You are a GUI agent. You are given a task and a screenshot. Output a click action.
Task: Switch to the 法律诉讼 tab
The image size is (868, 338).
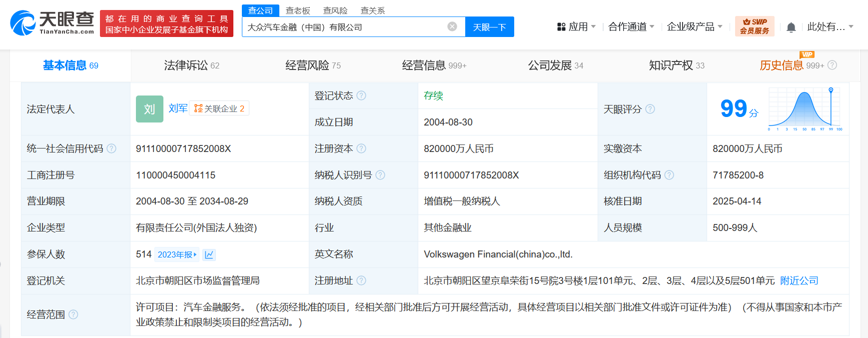pyautogui.click(x=191, y=65)
